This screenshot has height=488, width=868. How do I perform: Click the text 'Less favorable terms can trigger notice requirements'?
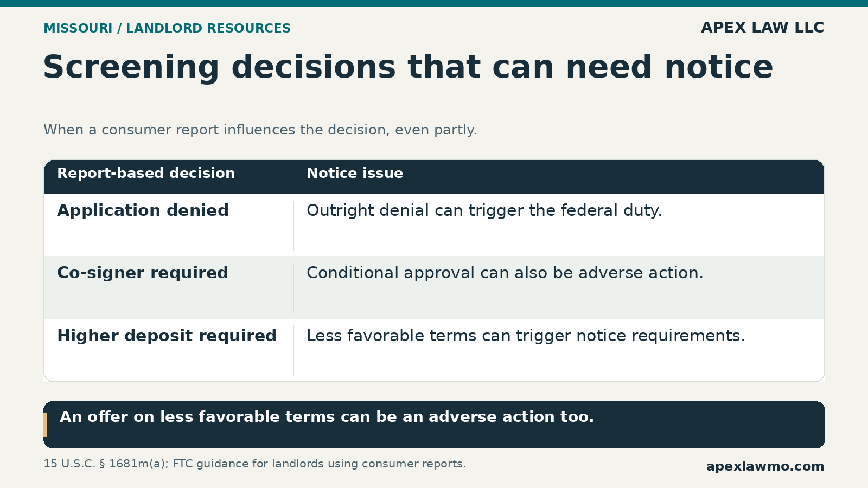click(x=526, y=336)
